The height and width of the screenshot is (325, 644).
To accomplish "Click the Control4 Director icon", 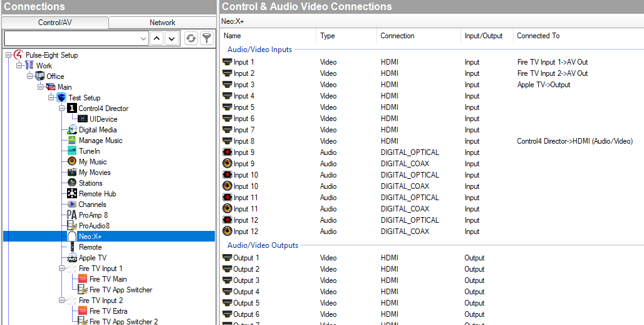I will click(72, 108).
